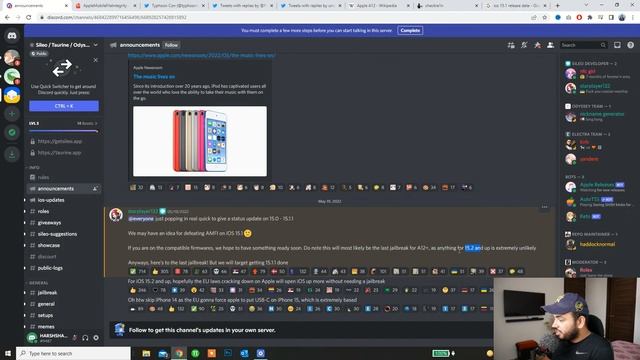Open the Threads icon in channel header
The height and width of the screenshot is (360, 640).
(x=511, y=45)
